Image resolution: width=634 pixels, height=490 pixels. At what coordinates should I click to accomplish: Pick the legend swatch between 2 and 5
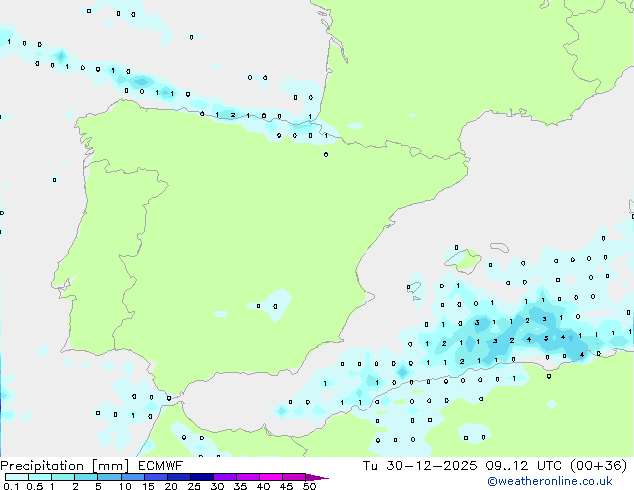pyautogui.click(x=86, y=477)
